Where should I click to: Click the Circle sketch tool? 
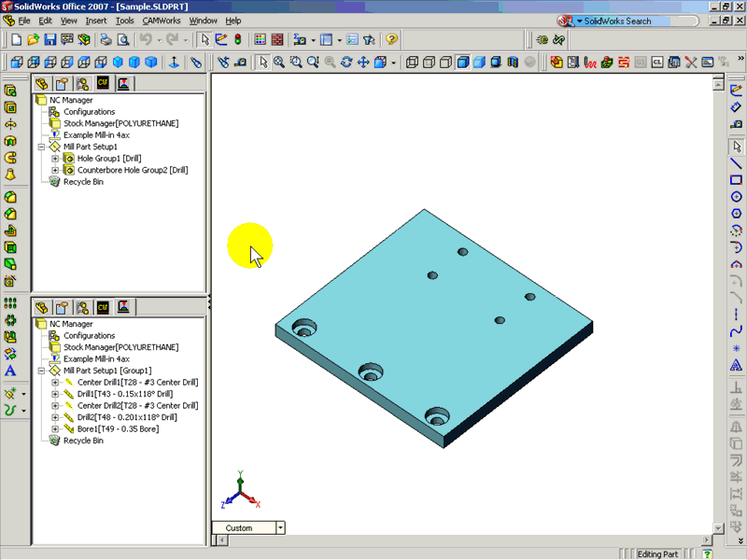[x=736, y=197]
